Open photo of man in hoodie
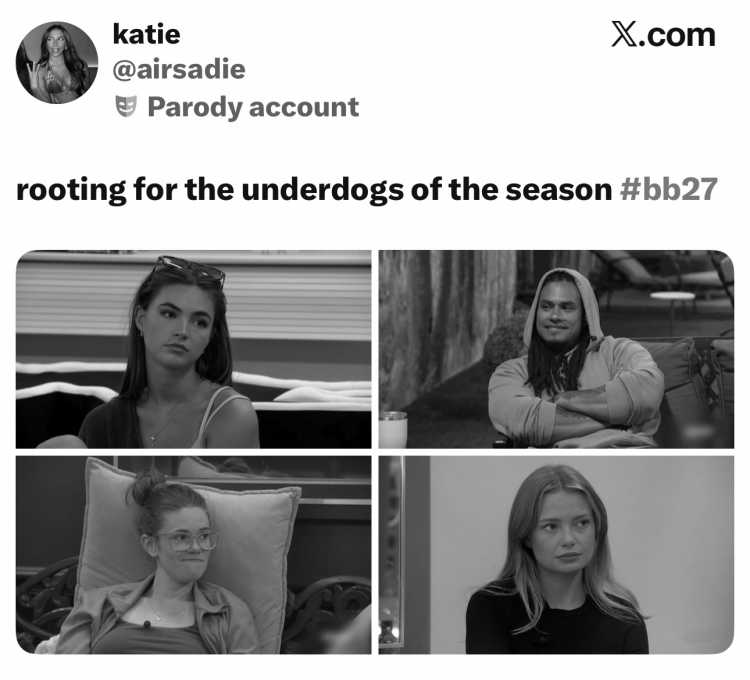This screenshot has width=750, height=680. (x=556, y=349)
